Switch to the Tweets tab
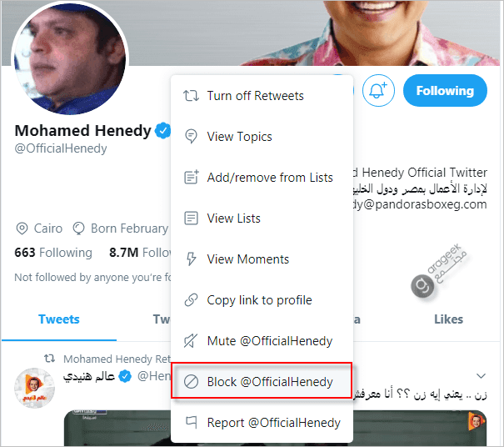504x447 pixels. (x=59, y=319)
